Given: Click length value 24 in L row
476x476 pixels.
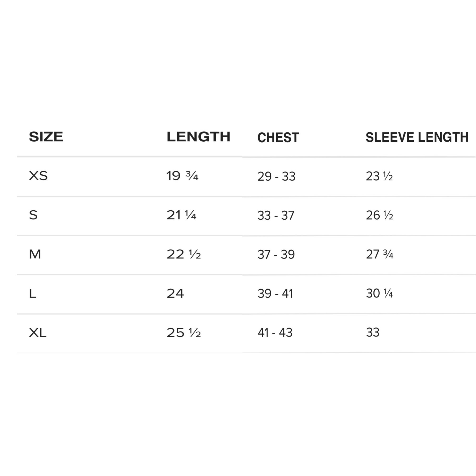Looking at the screenshot, I should tap(175, 293).
